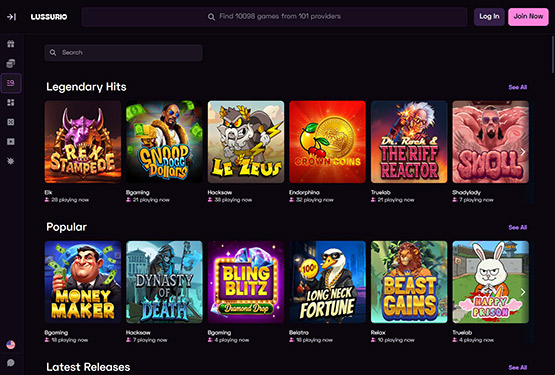Viewport: 555px width, 375px height.
Task: Open The Riff Reactor game thumbnail
Action: [x=409, y=142]
